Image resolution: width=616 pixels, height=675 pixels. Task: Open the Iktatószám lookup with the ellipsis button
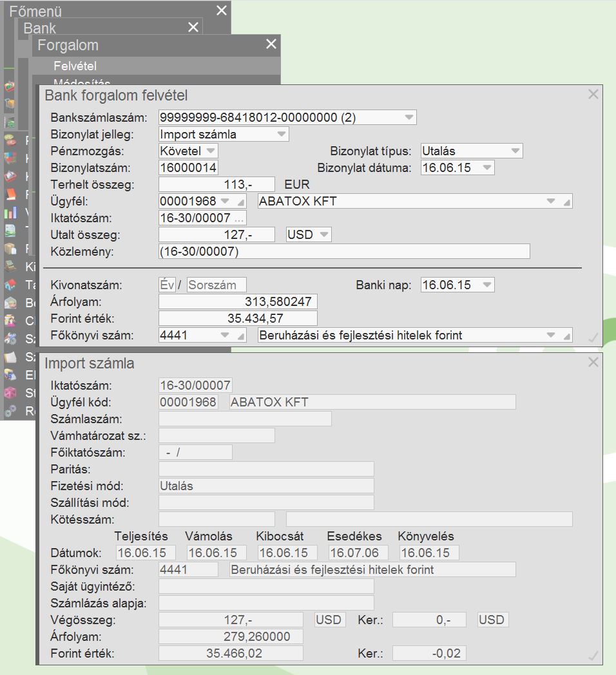pos(239,218)
